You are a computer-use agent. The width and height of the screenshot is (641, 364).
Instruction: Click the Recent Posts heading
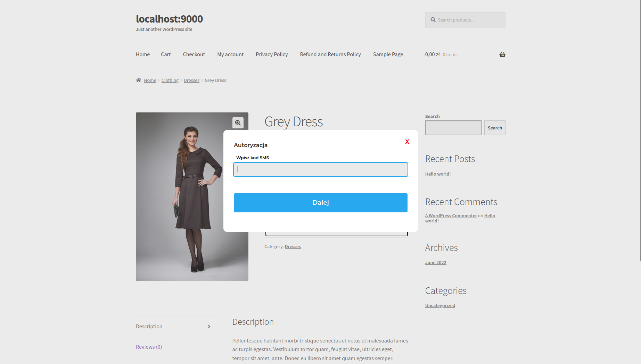450,159
